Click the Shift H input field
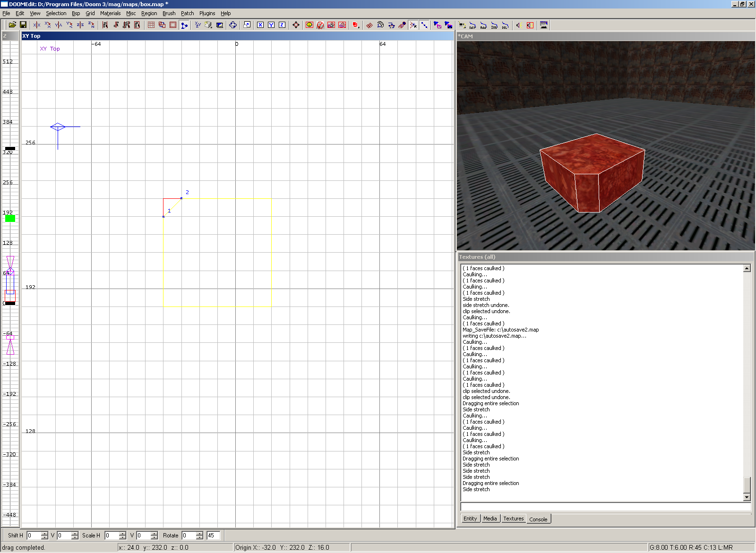 tap(34, 536)
